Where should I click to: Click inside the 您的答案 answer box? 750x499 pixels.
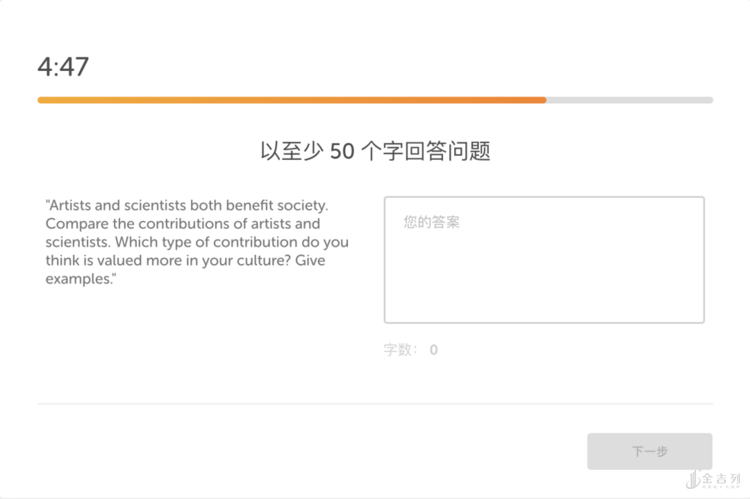click(544, 260)
